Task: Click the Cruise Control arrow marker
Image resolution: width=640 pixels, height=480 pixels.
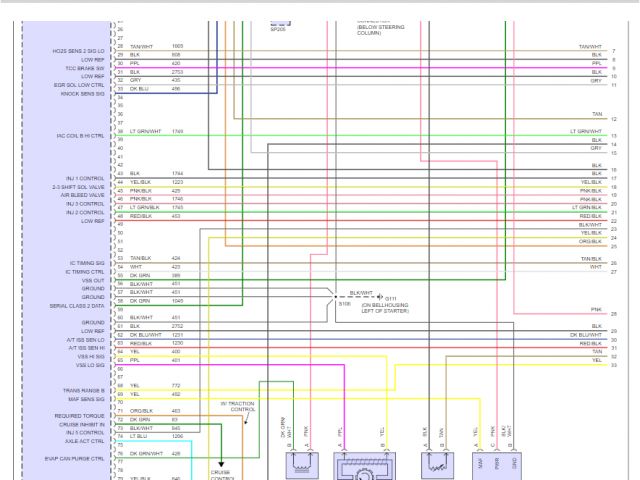Action: click(221, 464)
